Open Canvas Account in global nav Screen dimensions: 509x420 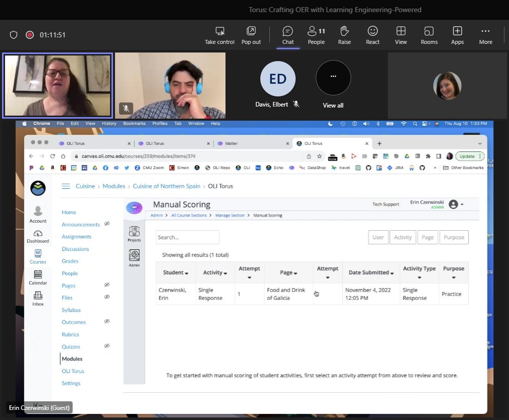point(38,215)
